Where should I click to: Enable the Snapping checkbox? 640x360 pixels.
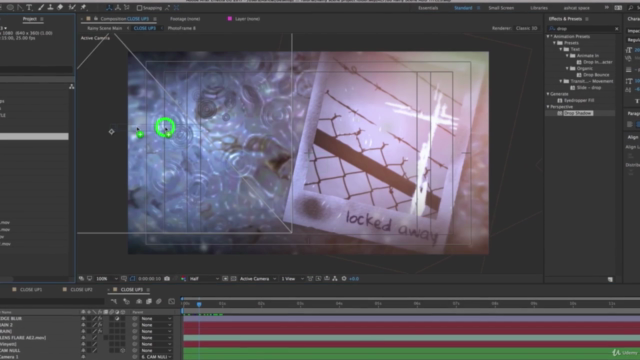pyautogui.click(x=139, y=8)
